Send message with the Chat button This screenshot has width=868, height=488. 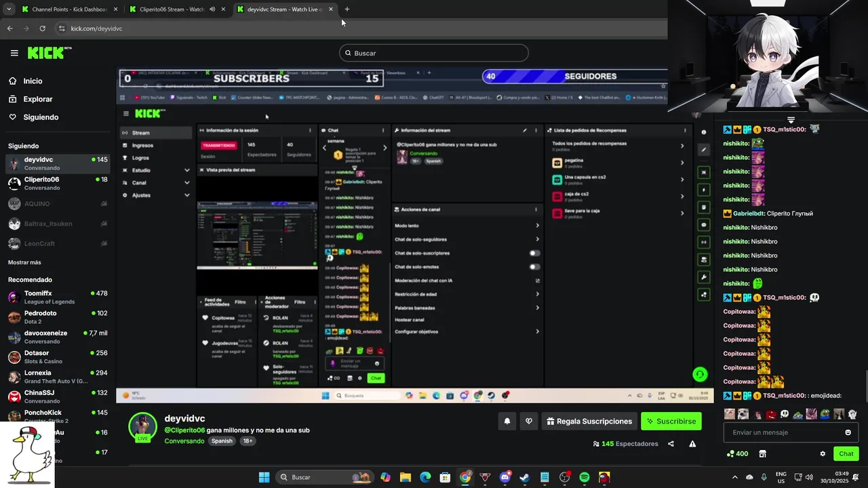(x=846, y=453)
